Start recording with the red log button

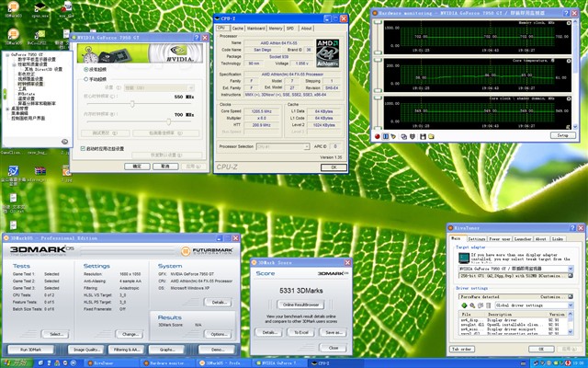(378, 136)
